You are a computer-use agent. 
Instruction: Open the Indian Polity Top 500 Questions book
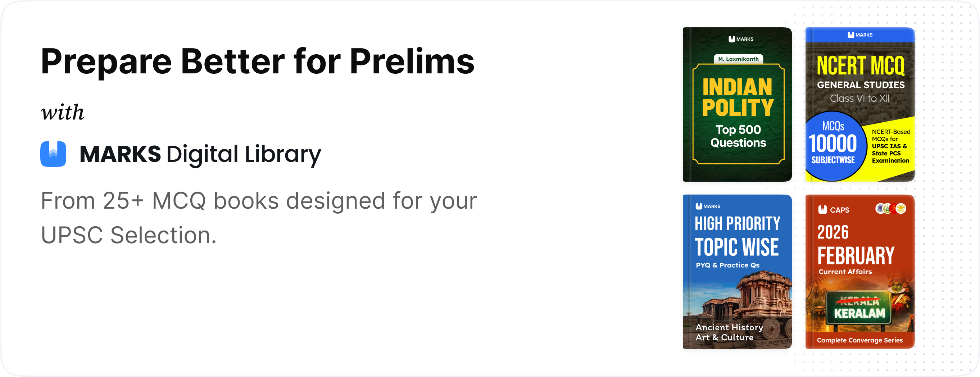(x=737, y=114)
